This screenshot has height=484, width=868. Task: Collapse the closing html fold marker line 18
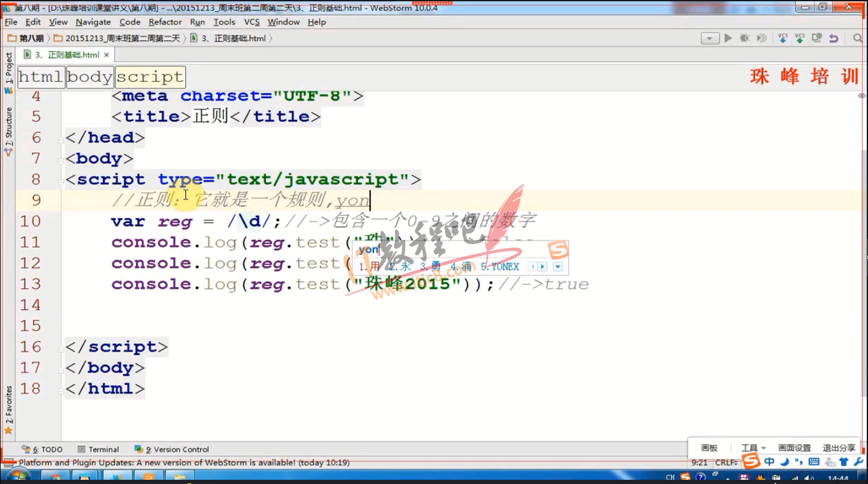[61, 391]
